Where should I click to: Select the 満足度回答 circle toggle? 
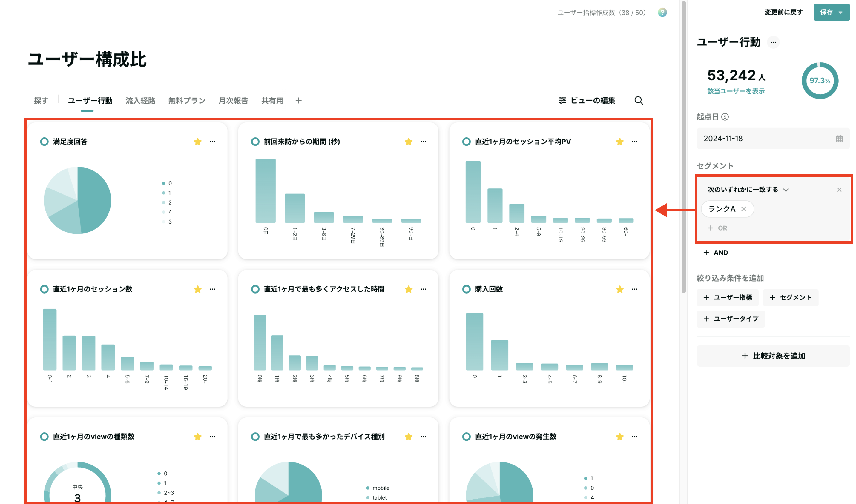pyautogui.click(x=44, y=142)
